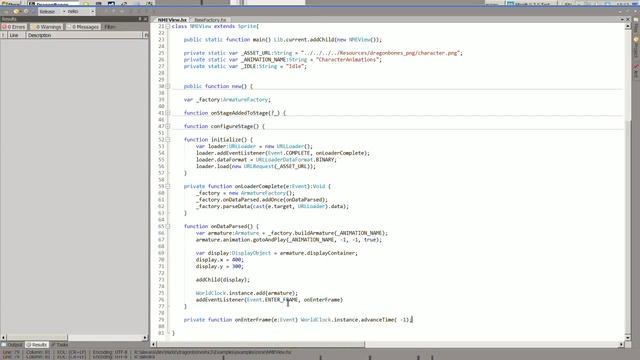640x360 pixels.
Task: Open the neko target dropdown
Action: [x=80, y=11]
